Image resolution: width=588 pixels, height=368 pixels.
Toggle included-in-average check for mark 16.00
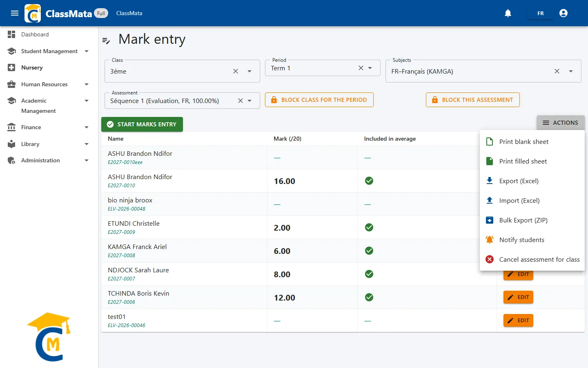(x=369, y=181)
